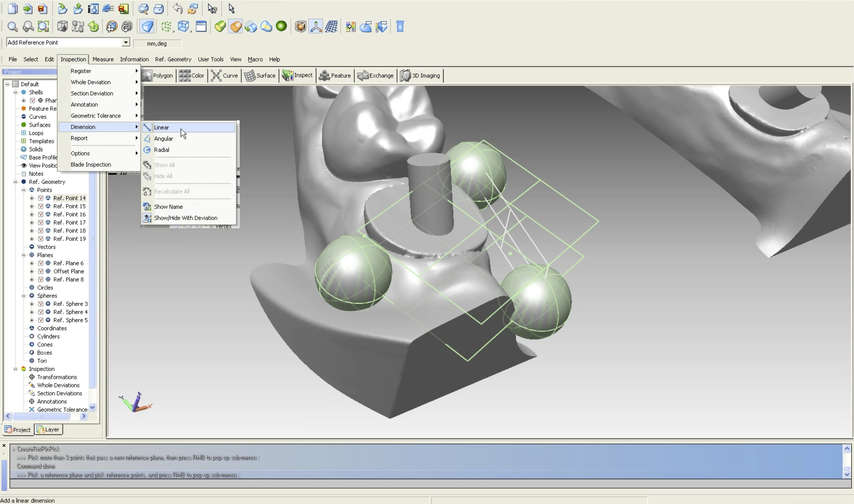Collapse the Ref. Geometry tree node
This screenshot has height=504, width=854.
coord(15,182)
